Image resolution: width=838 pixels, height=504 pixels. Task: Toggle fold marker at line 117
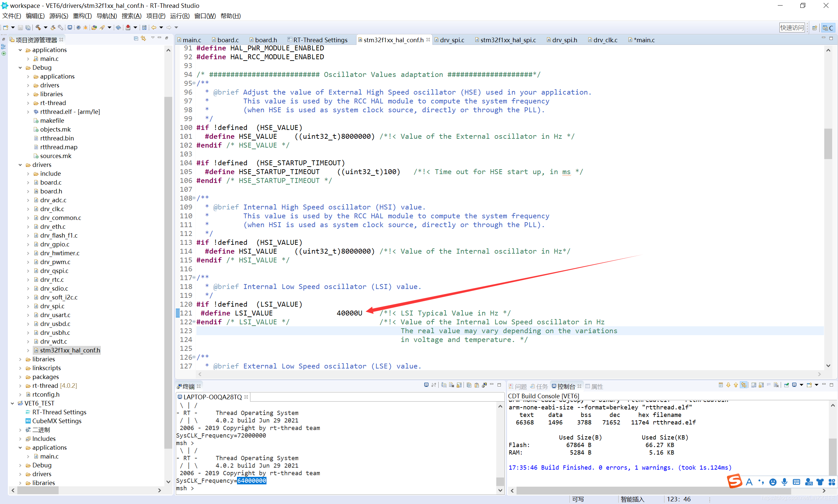194,278
